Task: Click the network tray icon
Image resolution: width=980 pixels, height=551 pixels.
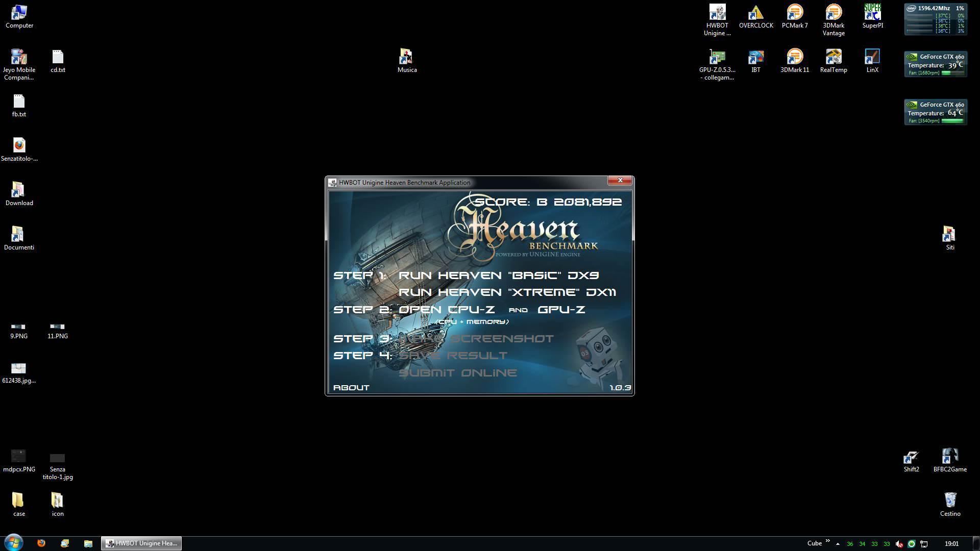Action: point(924,544)
